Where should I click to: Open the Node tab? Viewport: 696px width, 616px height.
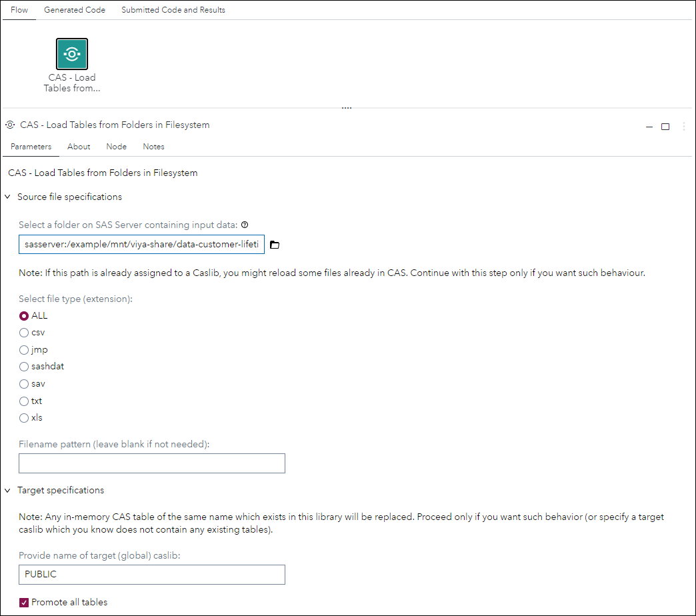click(x=116, y=147)
